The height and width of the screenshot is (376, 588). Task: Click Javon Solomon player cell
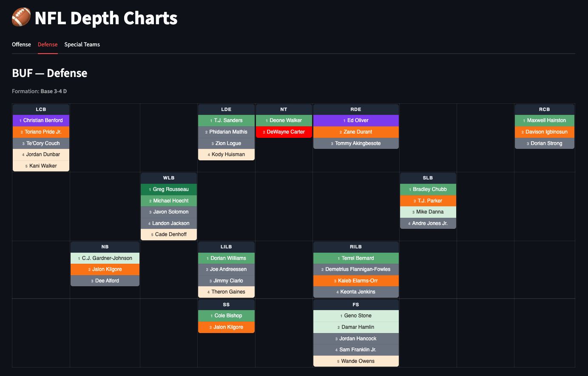169,212
